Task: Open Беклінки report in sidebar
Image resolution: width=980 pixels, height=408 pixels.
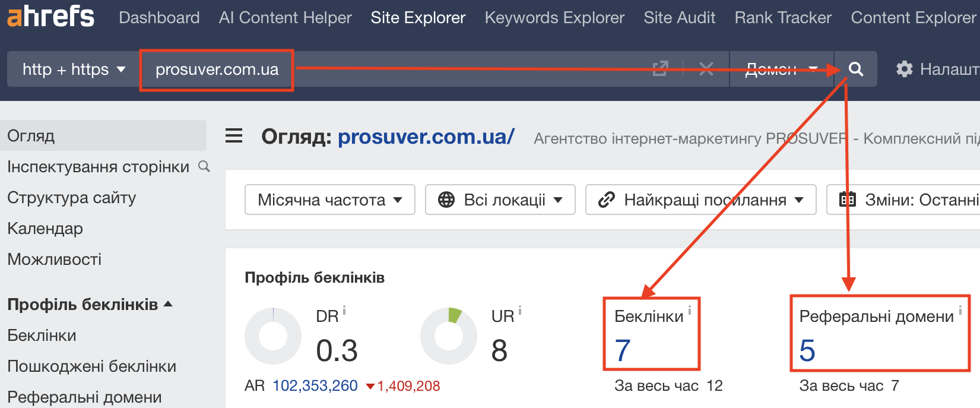Action: 42,335
